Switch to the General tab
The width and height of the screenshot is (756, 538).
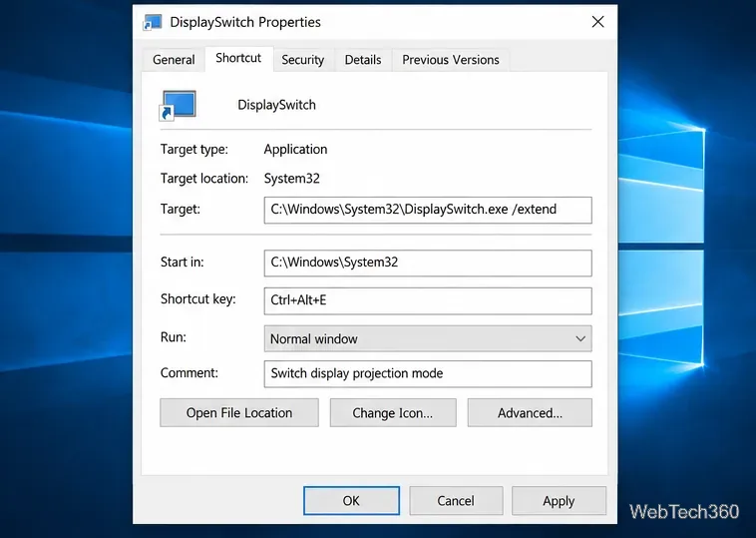tap(174, 60)
